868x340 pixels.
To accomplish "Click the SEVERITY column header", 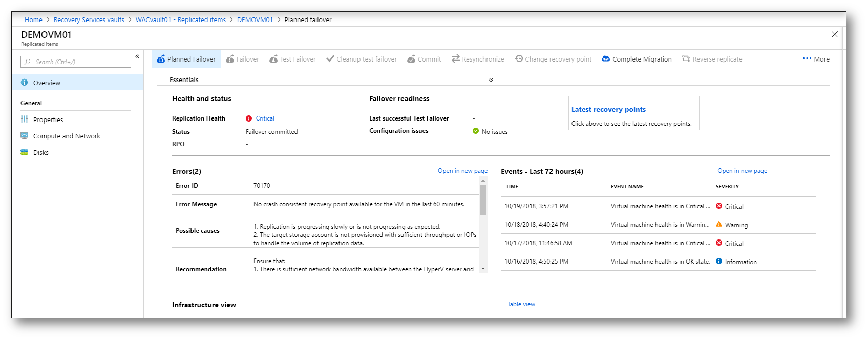I will tap(727, 187).
